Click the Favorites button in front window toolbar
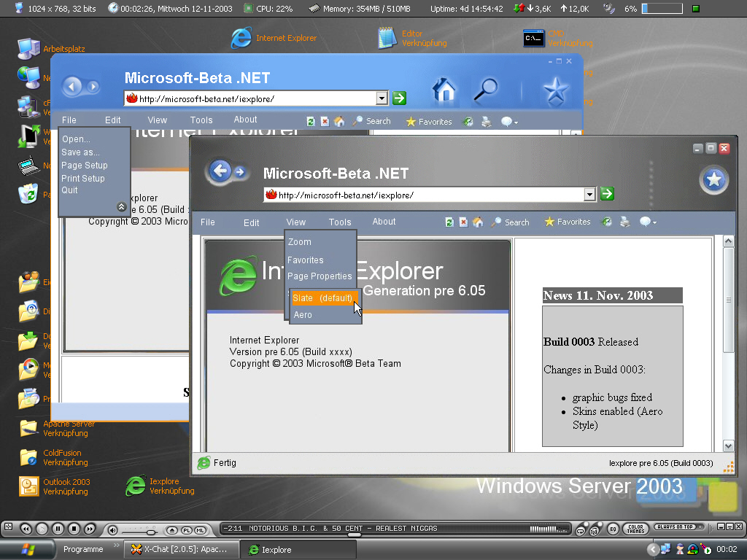Screen dimensions: 747x560 [568, 222]
